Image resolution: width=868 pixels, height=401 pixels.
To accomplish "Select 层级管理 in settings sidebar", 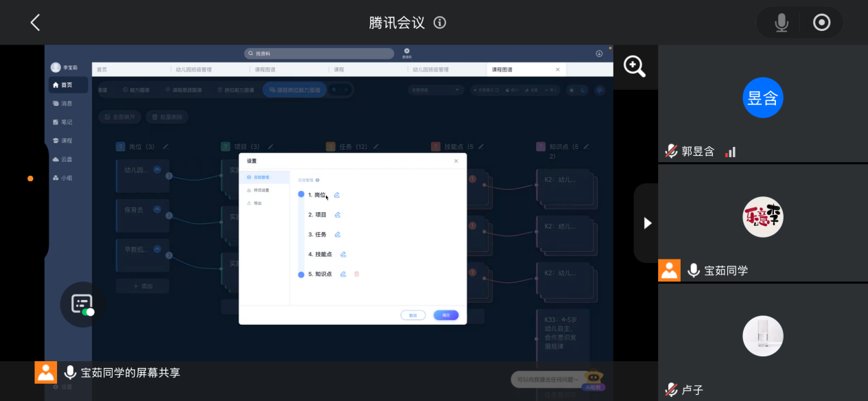I will [x=264, y=177].
